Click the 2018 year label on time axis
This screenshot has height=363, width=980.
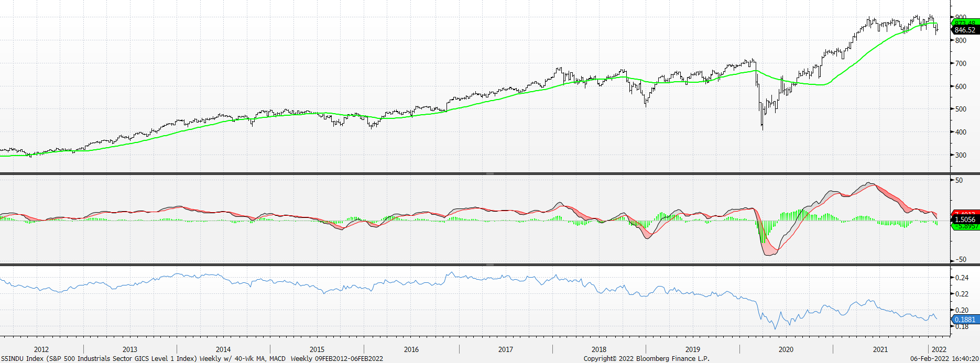click(x=599, y=349)
